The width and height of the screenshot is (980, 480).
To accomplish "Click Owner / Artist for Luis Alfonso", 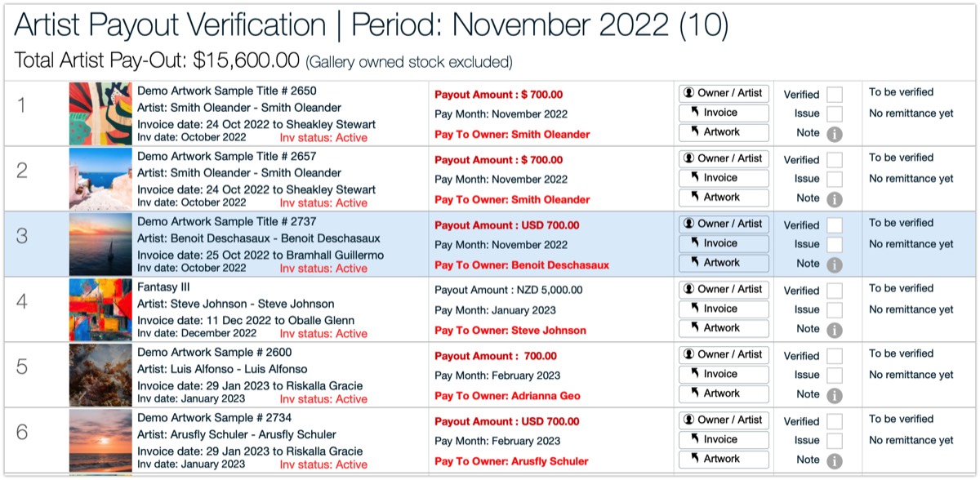I will [724, 354].
